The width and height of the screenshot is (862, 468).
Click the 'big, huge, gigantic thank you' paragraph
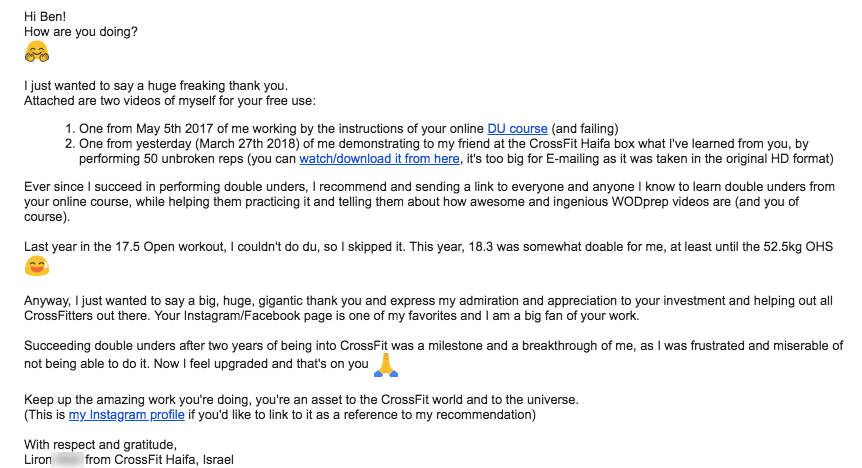[x=428, y=309]
